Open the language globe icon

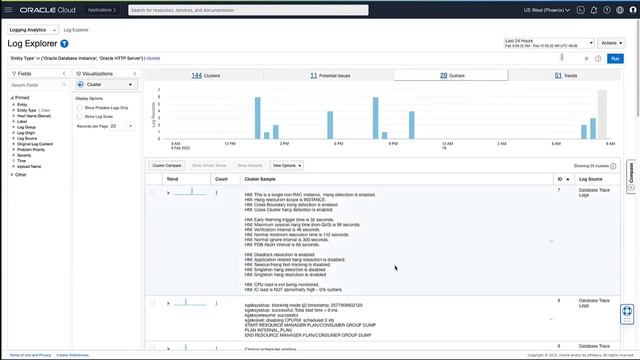620,10
